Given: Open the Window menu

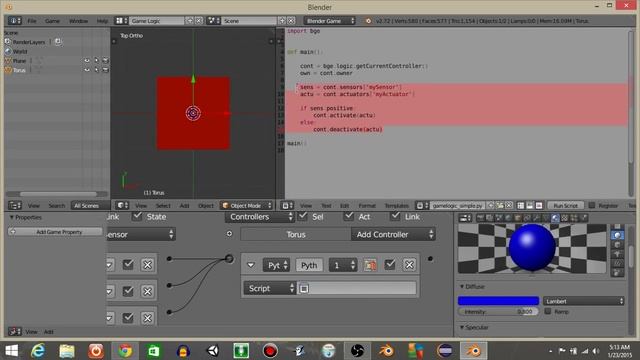Looking at the screenshot, I should click(x=78, y=20).
